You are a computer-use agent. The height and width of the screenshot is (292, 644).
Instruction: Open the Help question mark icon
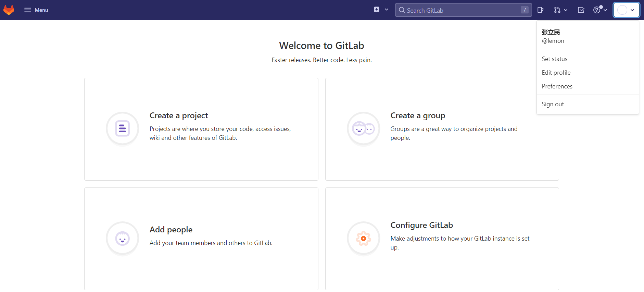pyautogui.click(x=597, y=10)
